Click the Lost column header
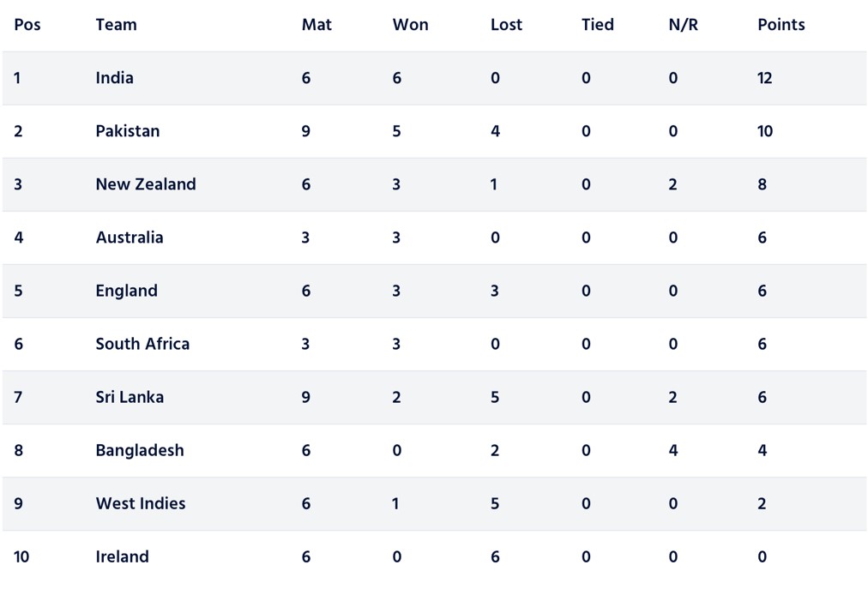 point(506,25)
